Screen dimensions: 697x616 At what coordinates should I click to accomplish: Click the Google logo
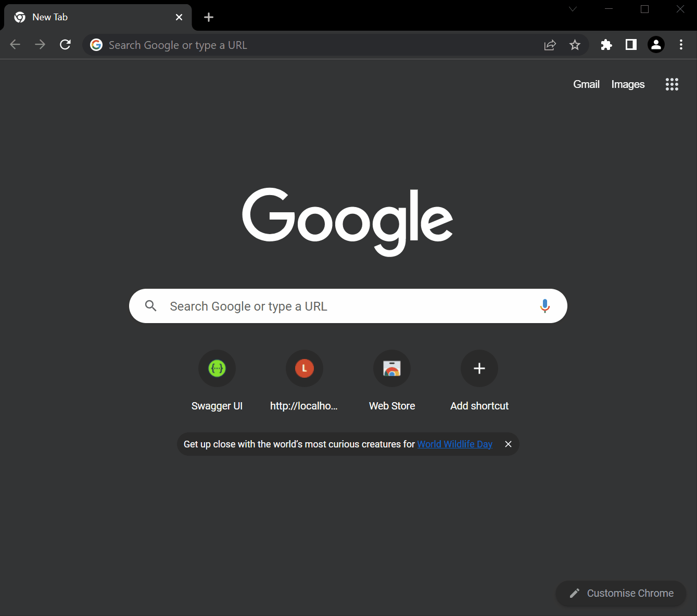click(348, 221)
